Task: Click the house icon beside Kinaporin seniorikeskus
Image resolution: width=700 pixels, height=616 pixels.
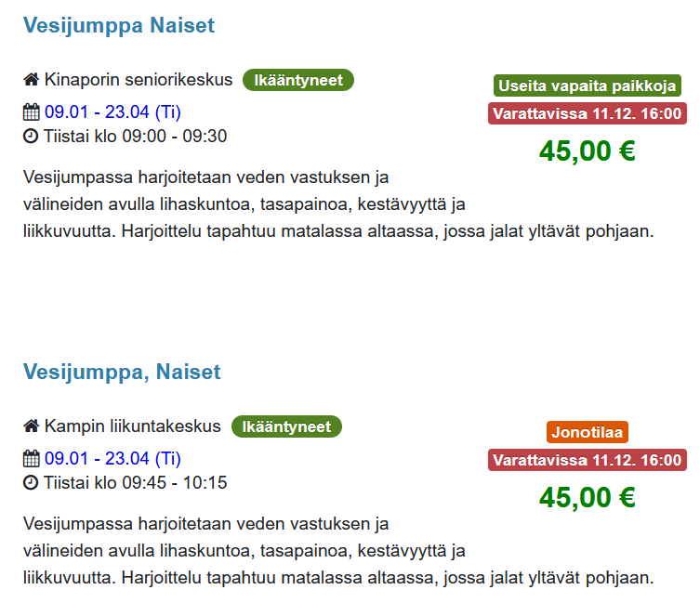Action: tap(32, 80)
